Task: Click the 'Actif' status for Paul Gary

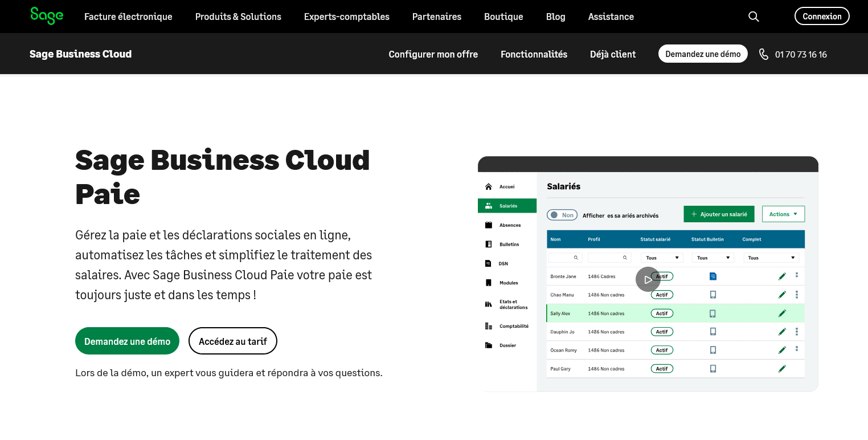Action: point(662,369)
